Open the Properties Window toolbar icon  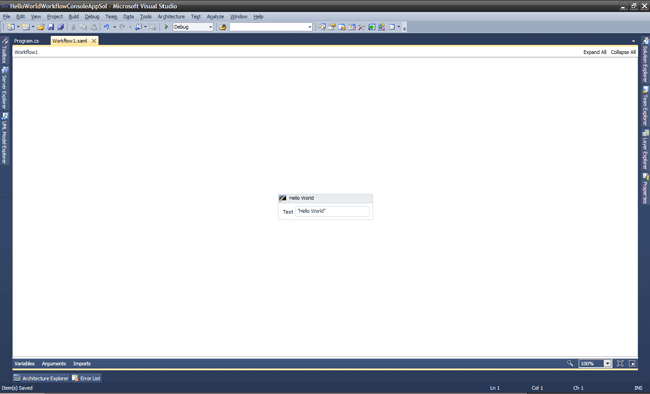[x=332, y=27]
